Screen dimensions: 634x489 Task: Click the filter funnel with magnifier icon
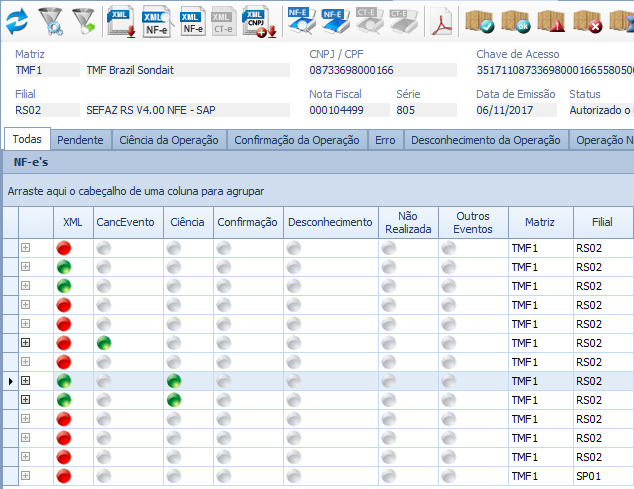[51, 18]
